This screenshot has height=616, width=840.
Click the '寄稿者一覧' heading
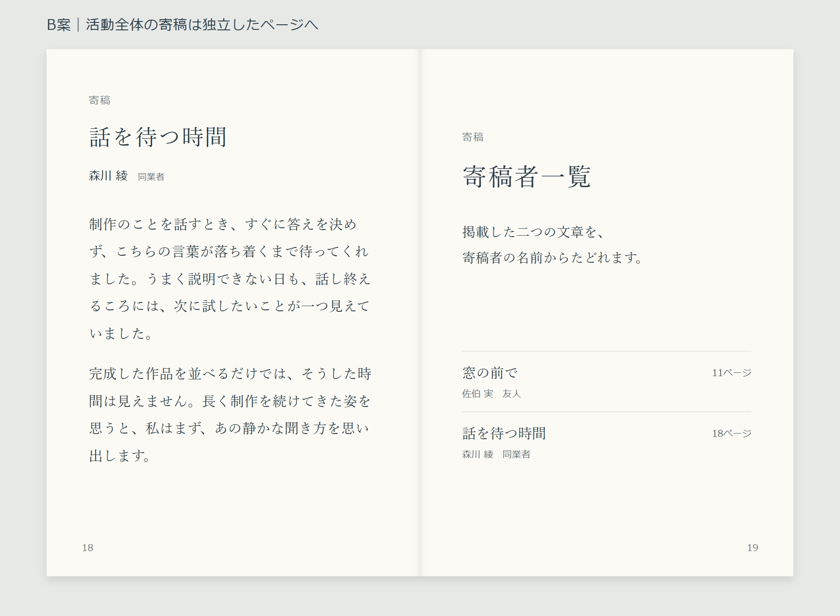pyautogui.click(x=526, y=177)
